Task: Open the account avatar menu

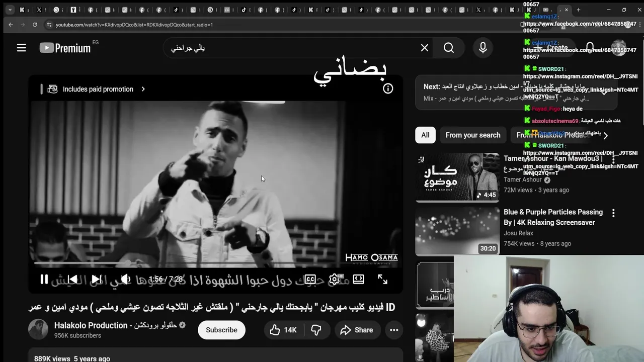Action: [x=618, y=48]
